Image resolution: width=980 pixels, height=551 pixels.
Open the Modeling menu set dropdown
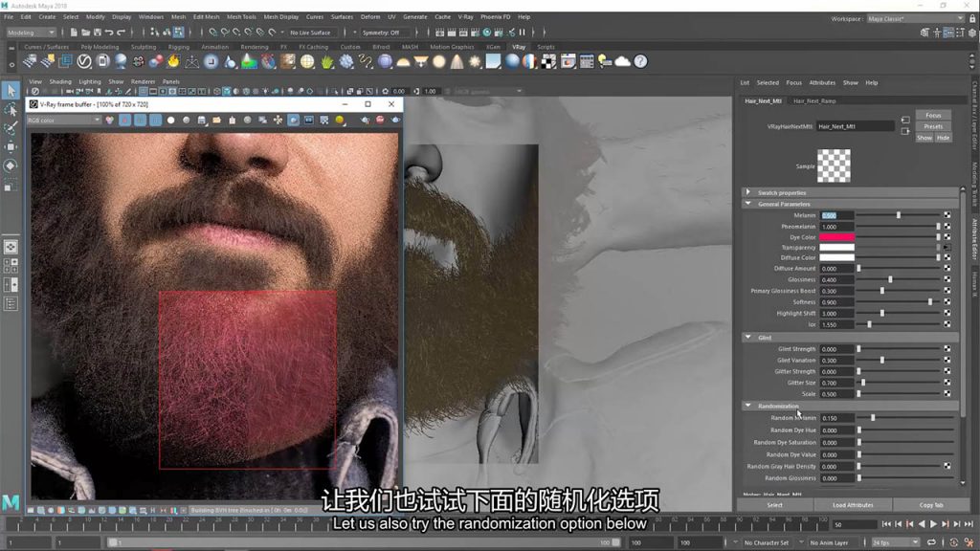[x=31, y=33]
